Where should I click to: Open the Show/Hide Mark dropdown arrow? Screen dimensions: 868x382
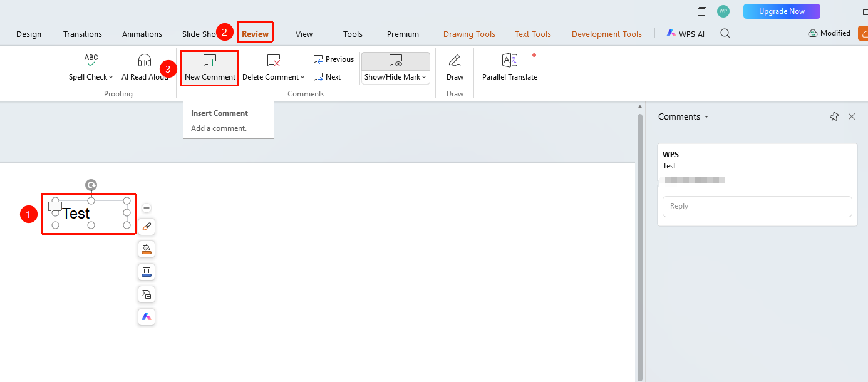(x=424, y=78)
